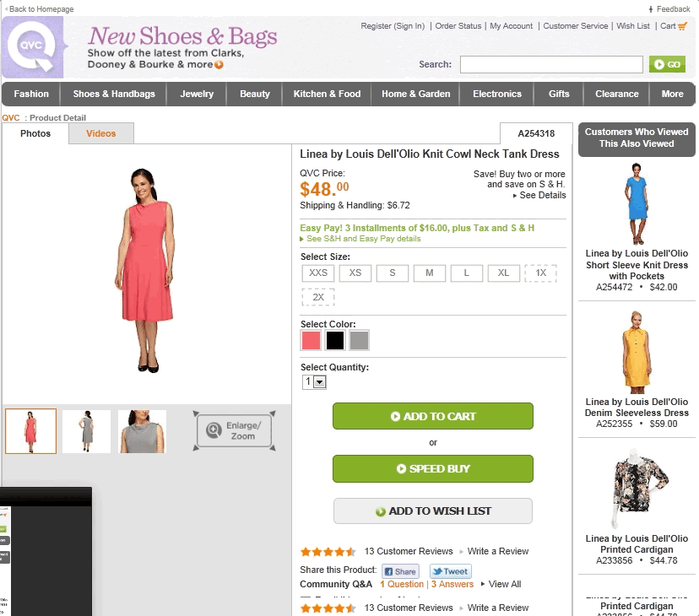Viewport: 699px width, 616px height.
Task: Open Wish List link at top
Action: pyautogui.click(x=633, y=26)
